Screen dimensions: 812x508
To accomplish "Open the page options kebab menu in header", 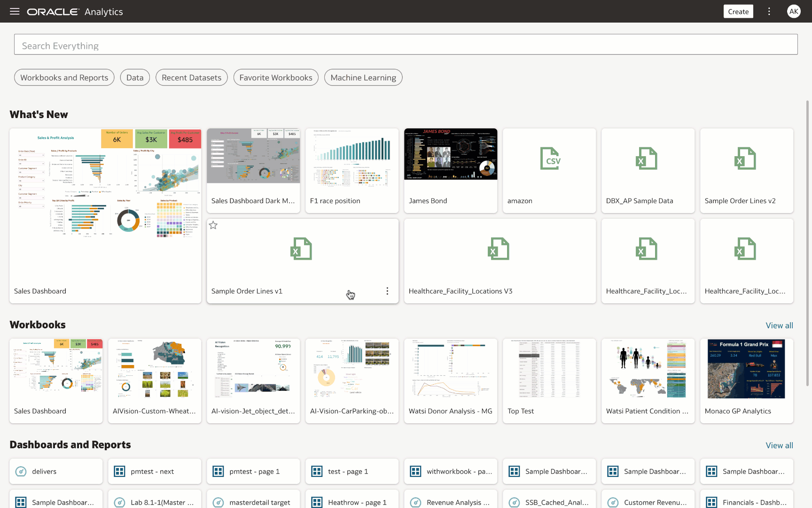I will click(769, 11).
